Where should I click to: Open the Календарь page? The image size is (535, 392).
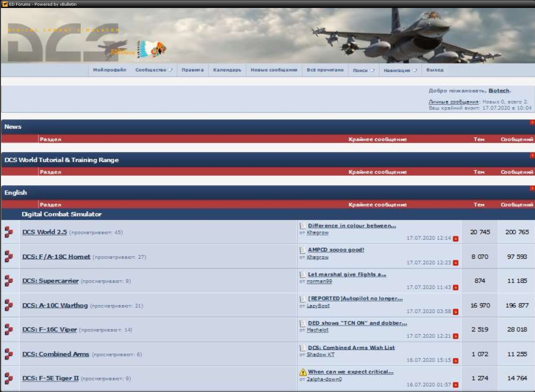point(227,70)
